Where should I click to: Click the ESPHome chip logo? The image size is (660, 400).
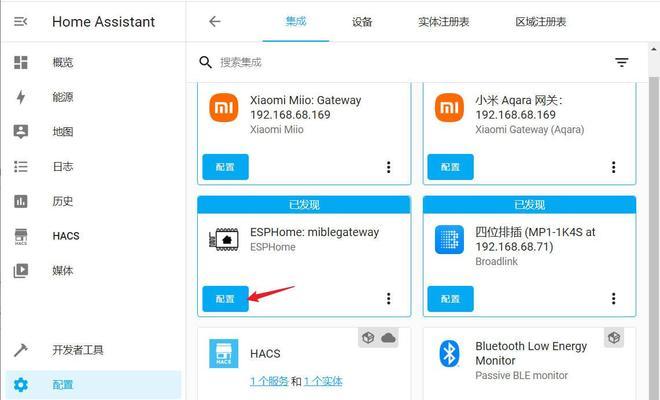(224, 240)
